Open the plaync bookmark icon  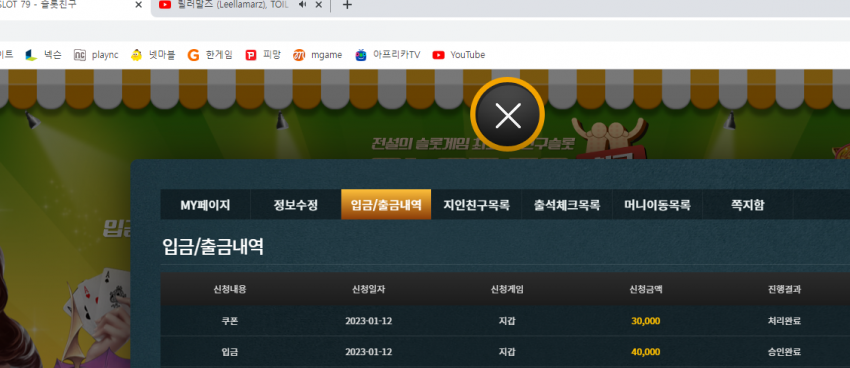pyautogui.click(x=80, y=55)
